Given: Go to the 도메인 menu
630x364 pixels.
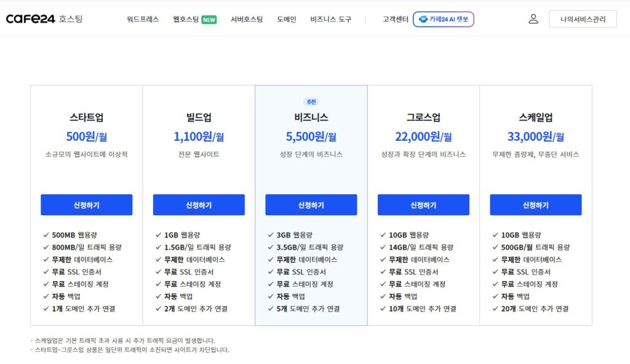Looking at the screenshot, I should pyautogui.click(x=287, y=19).
